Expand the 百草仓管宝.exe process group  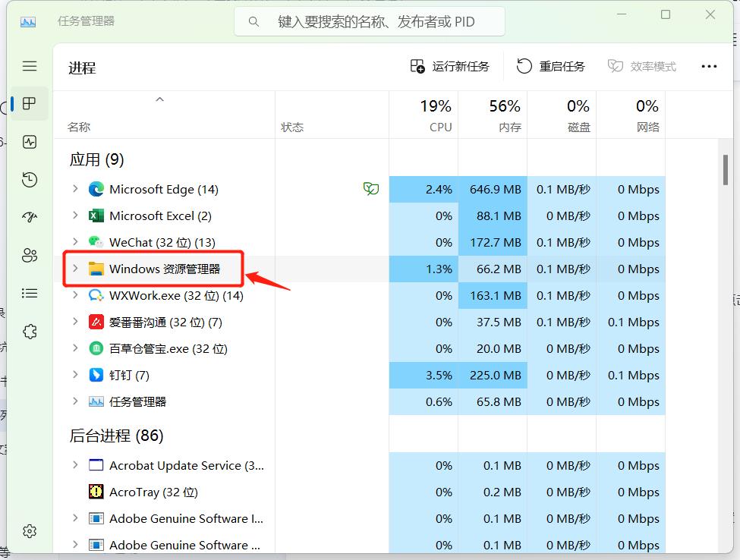click(x=75, y=348)
